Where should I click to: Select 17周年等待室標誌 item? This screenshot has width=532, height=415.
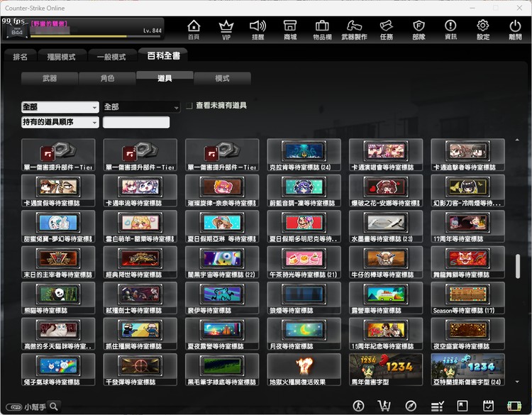click(468, 226)
